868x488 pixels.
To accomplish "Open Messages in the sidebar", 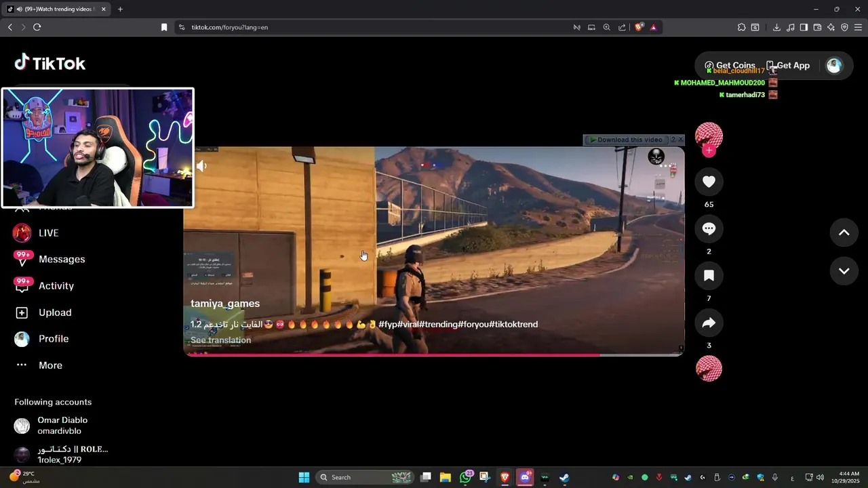I will (50, 259).
